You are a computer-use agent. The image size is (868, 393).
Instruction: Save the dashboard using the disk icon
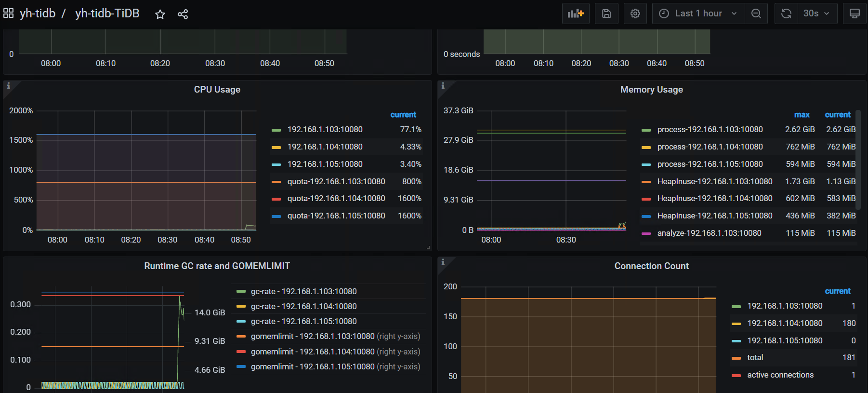(x=606, y=14)
